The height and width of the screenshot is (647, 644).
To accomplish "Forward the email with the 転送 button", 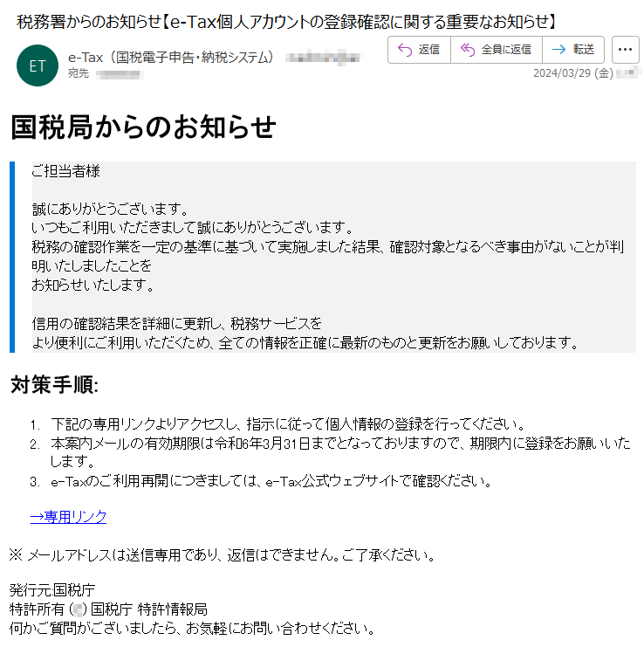I will tap(573, 50).
